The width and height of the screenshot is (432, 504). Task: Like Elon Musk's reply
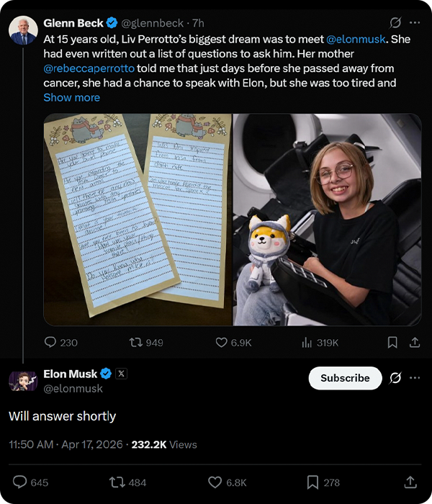(x=215, y=482)
